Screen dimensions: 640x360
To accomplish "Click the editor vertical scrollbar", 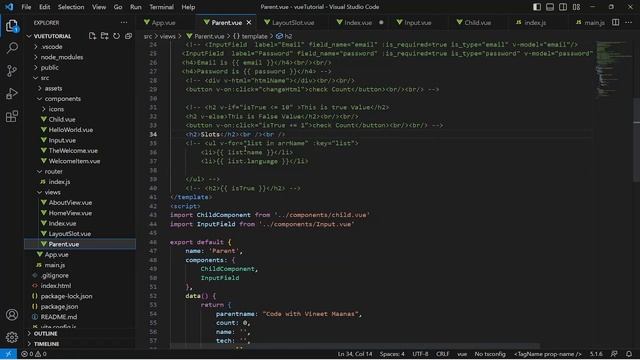I will 636,140.
